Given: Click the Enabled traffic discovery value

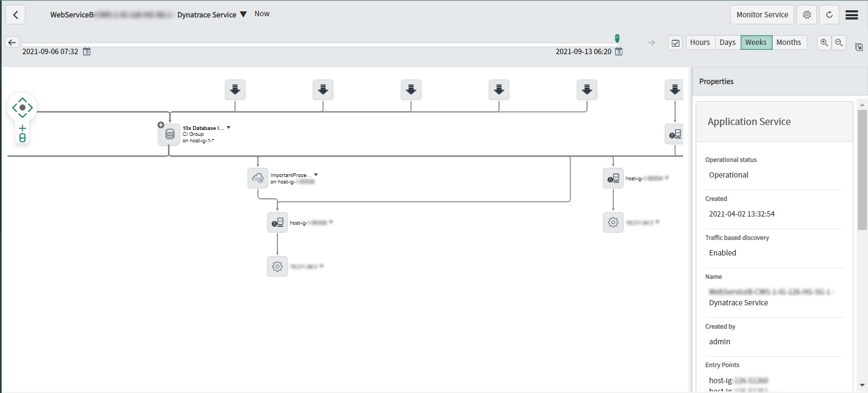Looking at the screenshot, I should tap(722, 253).
